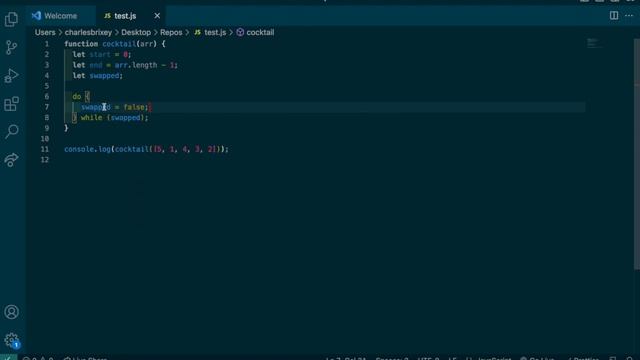The height and width of the screenshot is (360, 640).
Task: Click the closing brace on line 9
Action: pyautogui.click(x=66, y=128)
